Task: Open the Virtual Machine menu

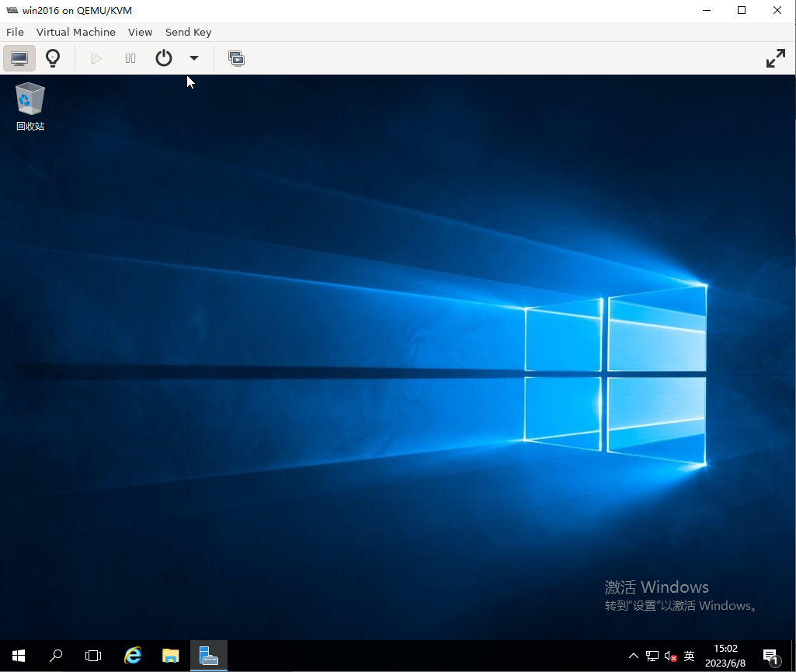Action: pyautogui.click(x=76, y=32)
